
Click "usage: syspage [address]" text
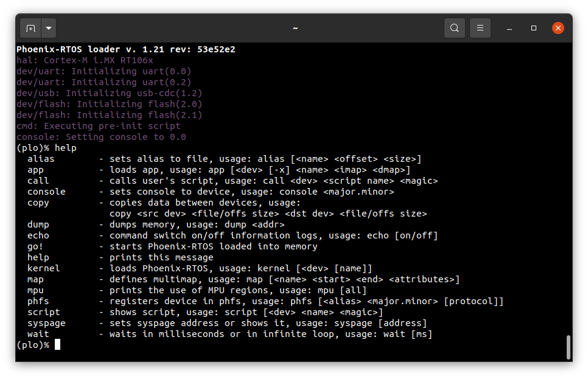[361, 323]
